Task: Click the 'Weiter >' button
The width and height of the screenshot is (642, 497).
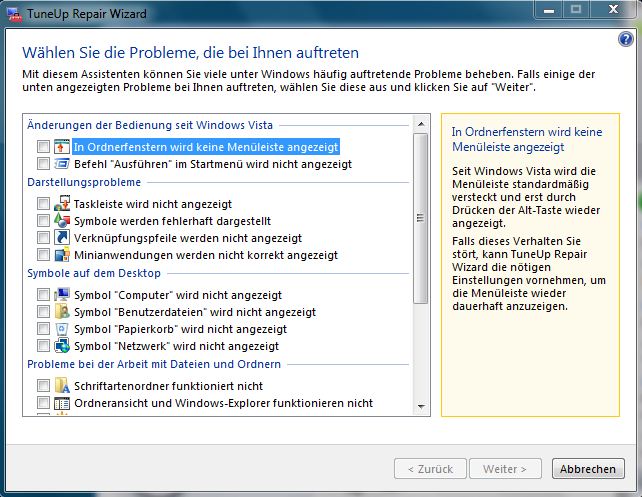Action: coord(505,468)
